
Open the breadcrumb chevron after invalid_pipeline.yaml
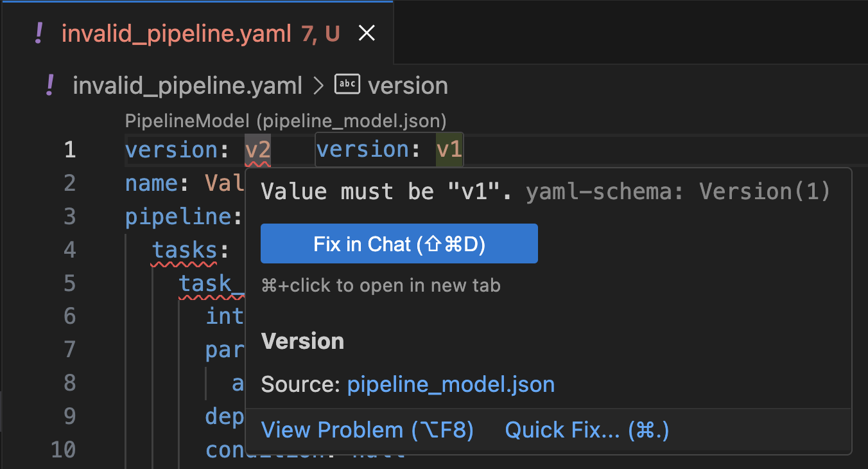(x=318, y=84)
